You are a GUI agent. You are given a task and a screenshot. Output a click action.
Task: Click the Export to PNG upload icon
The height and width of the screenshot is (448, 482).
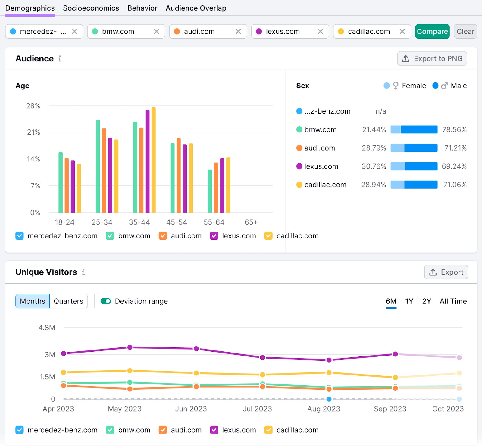click(405, 58)
